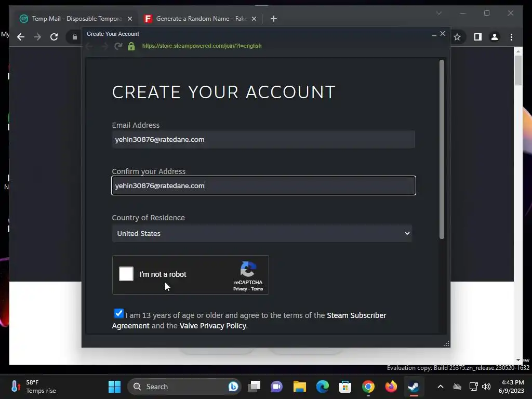Open the reCAPTCHA Privacy link
The height and width of the screenshot is (399, 532).
pos(240,289)
